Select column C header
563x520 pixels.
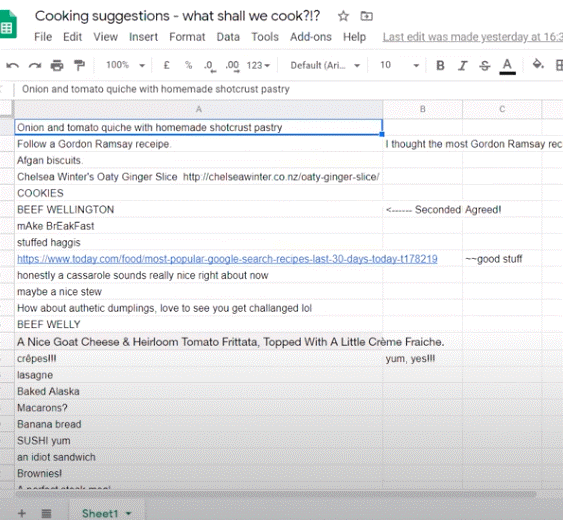[502, 109]
